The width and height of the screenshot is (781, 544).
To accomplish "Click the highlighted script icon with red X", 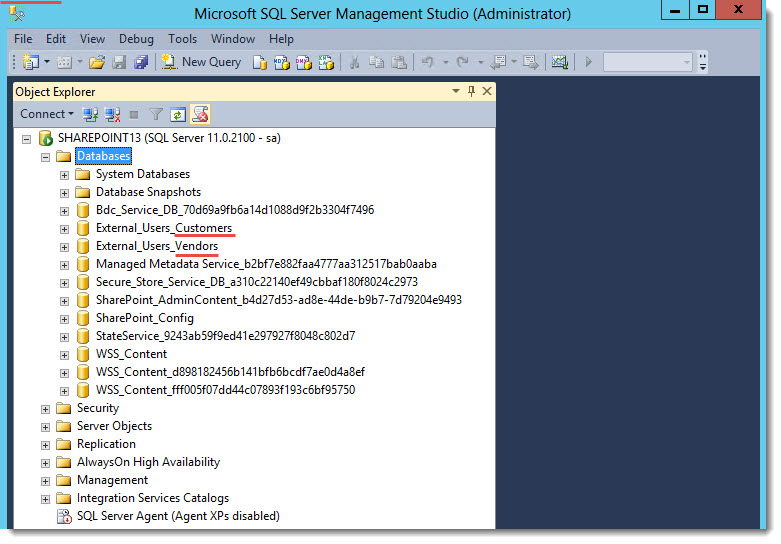I will point(200,115).
